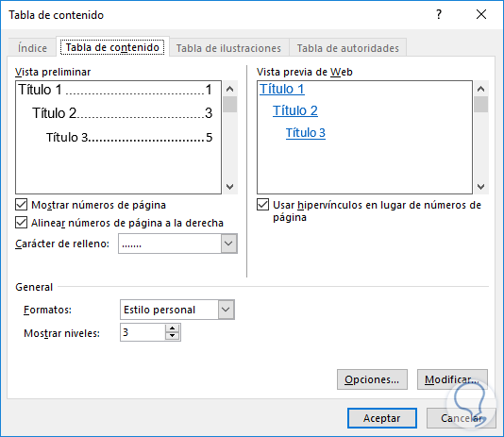
Task: Uncheck Mostrar números de página
Action: point(21,205)
